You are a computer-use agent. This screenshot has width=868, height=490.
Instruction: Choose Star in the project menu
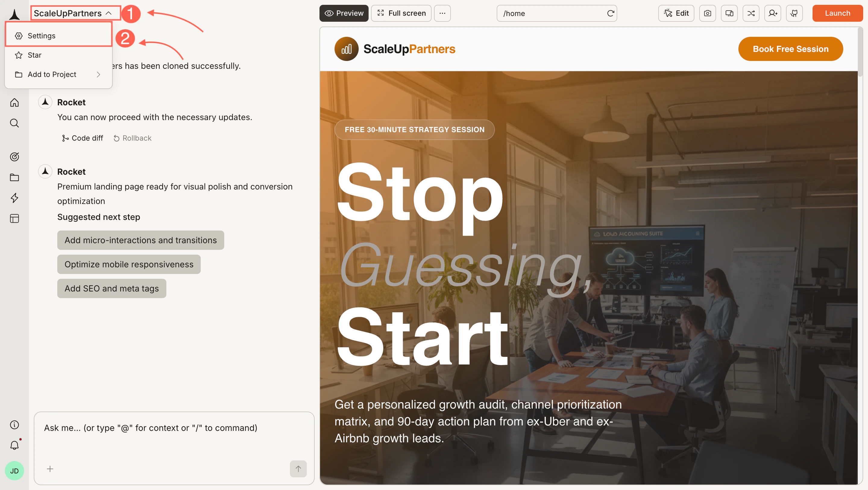pos(58,55)
